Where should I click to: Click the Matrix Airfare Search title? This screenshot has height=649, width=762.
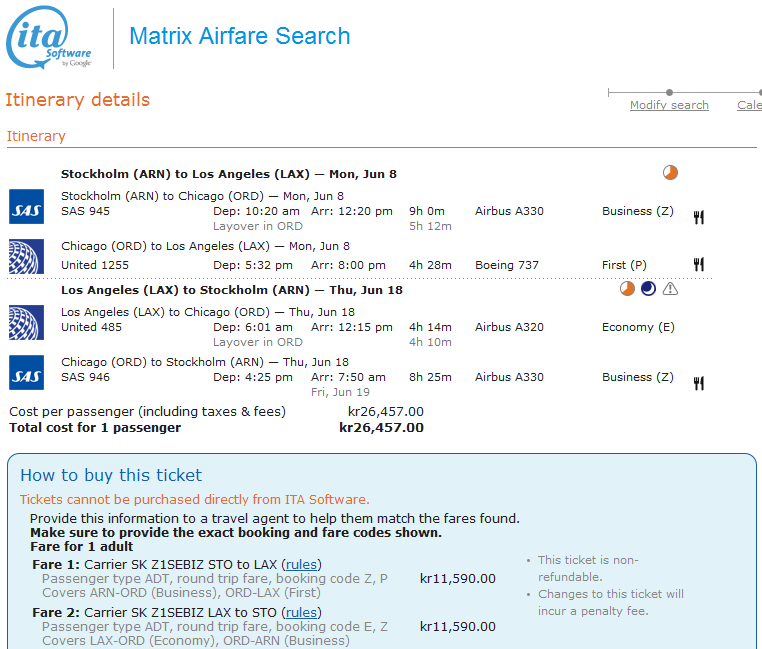click(240, 37)
